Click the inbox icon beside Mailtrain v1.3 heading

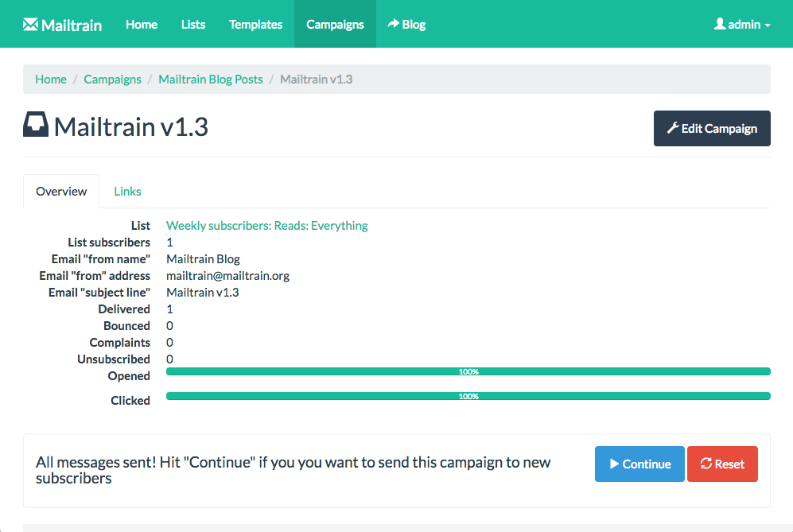coord(36,125)
